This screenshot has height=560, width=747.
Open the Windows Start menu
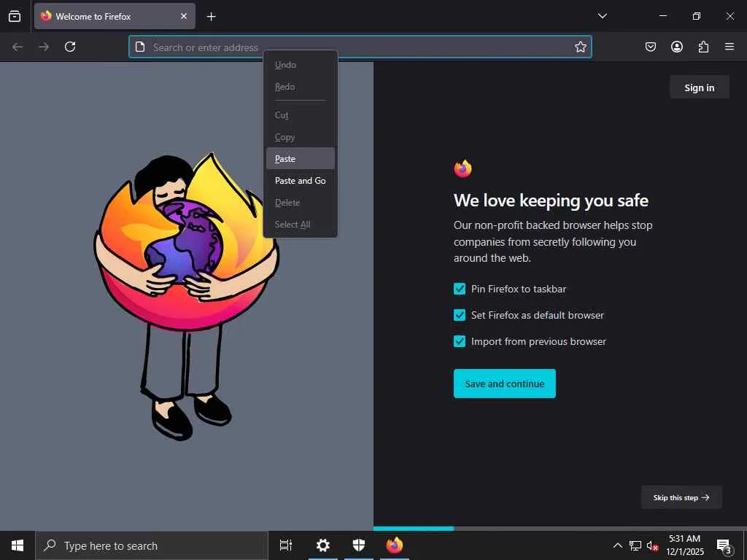pyautogui.click(x=18, y=545)
